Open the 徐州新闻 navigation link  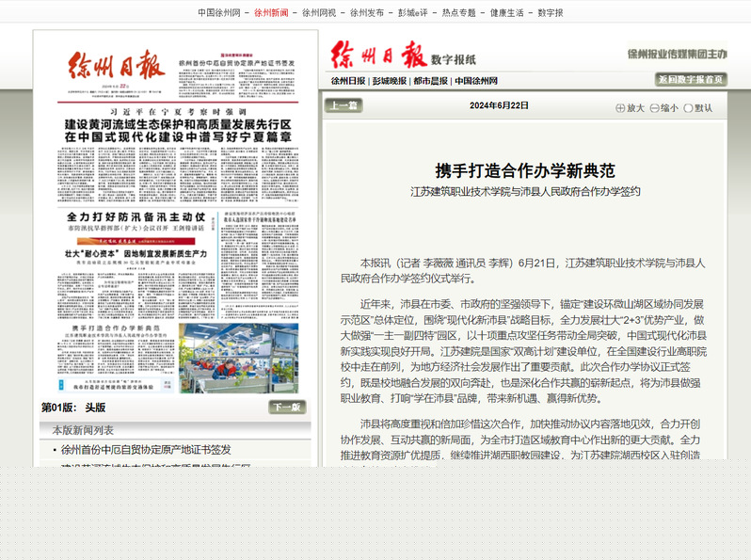click(271, 13)
